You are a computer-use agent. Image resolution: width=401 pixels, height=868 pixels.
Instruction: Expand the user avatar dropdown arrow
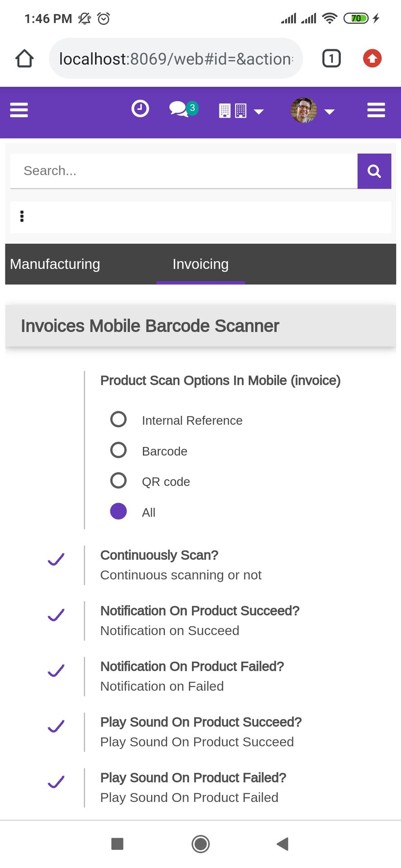coord(329,112)
